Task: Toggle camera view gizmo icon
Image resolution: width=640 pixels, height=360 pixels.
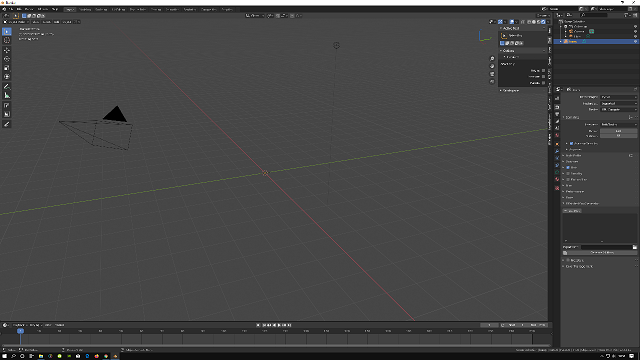Action: (492, 74)
